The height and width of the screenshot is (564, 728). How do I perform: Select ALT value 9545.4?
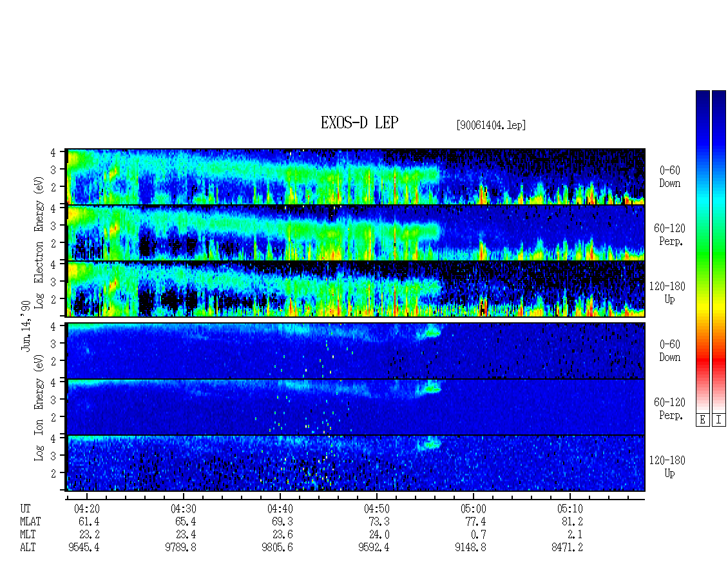click(x=84, y=548)
